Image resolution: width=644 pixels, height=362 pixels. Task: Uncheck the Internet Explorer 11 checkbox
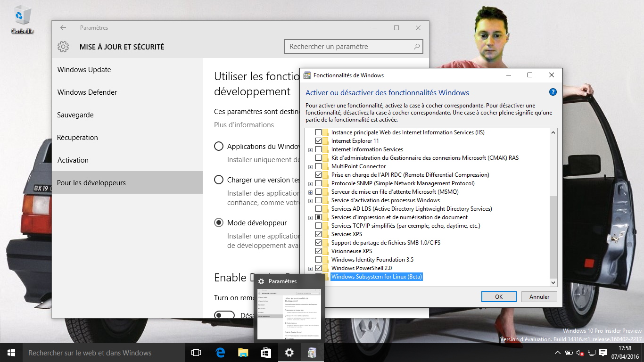pos(319,141)
